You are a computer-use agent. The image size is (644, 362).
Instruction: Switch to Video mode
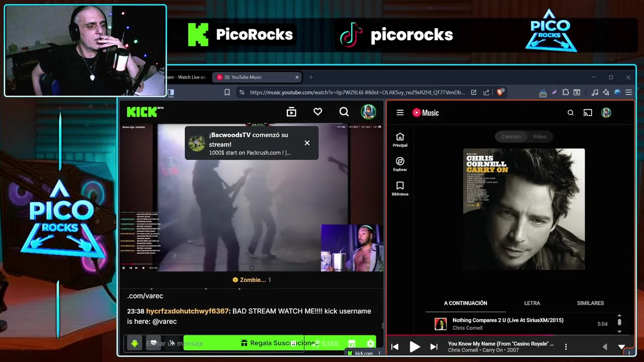539,136
